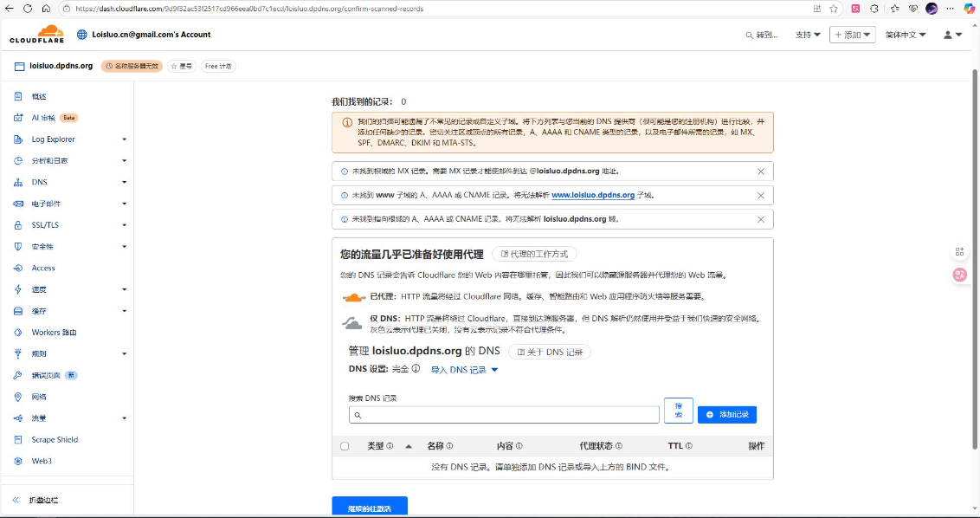Star the domain with 星号 button
This screenshot has width=980, height=518.
181,67
